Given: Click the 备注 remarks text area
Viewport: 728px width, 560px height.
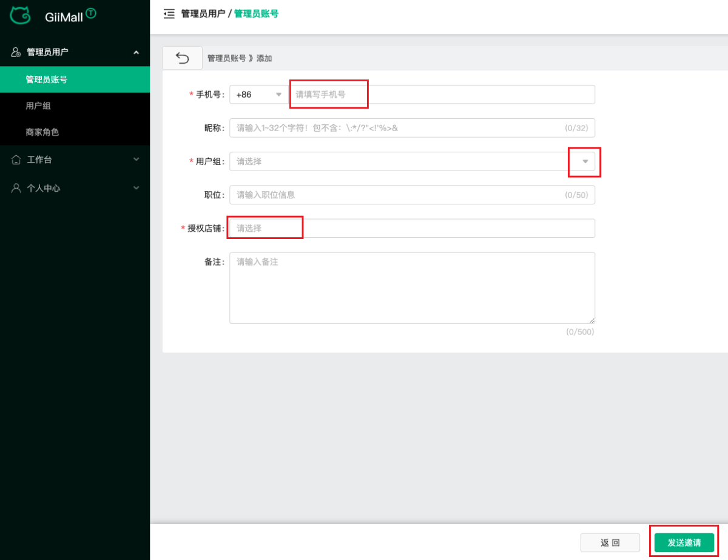Looking at the screenshot, I should [x=412, y=288].
